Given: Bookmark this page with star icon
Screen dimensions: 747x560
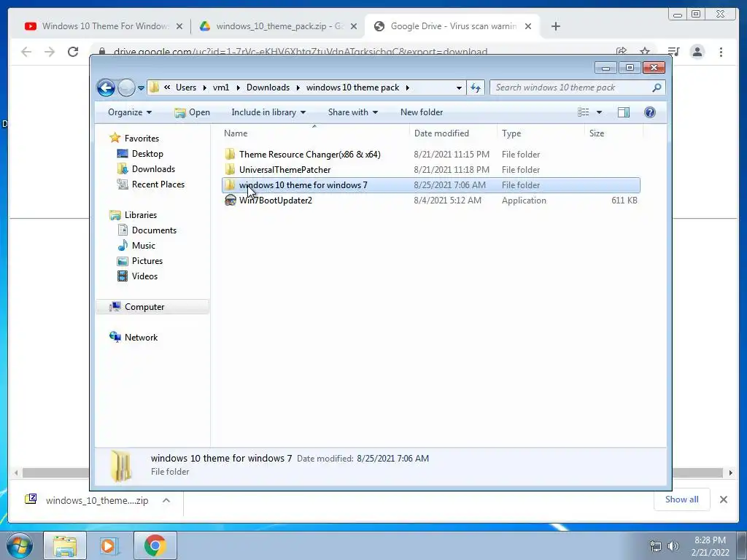Looking at the screenshot, I should click(645, 51).
